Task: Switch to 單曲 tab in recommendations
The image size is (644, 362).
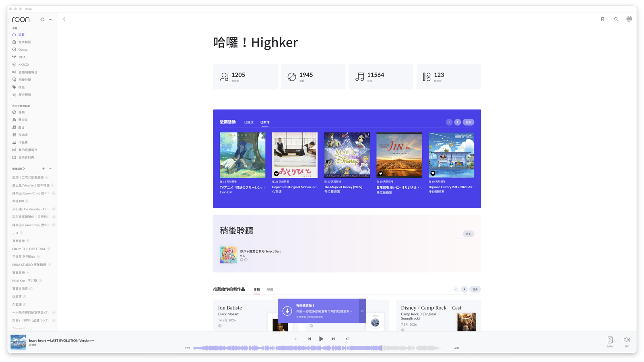Action: (x=270, y=290)
